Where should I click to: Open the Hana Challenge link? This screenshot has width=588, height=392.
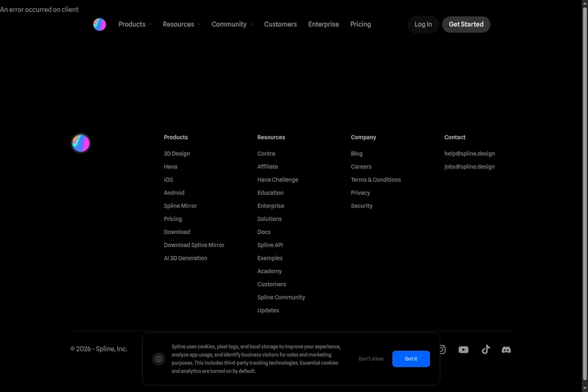[278, 179]
